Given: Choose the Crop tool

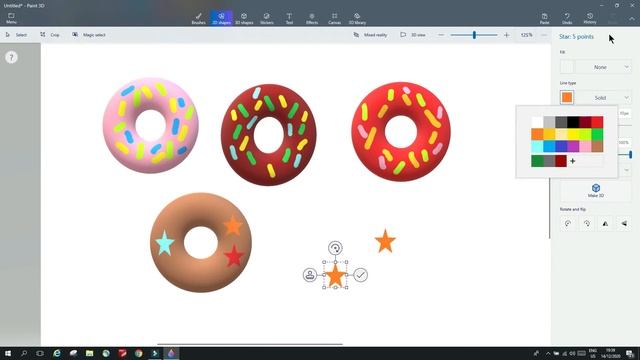Looking at the screenshot, I should click(50, 35).
